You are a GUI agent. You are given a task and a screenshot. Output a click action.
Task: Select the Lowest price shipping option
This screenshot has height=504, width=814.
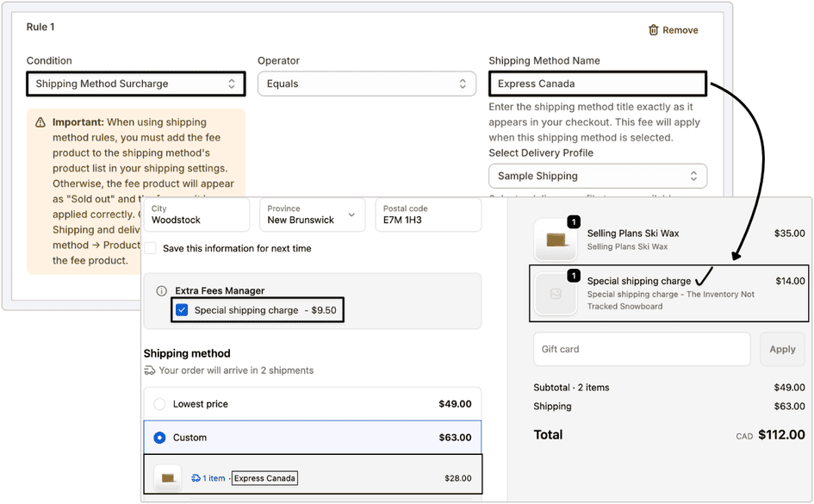[x=160, y=403]
